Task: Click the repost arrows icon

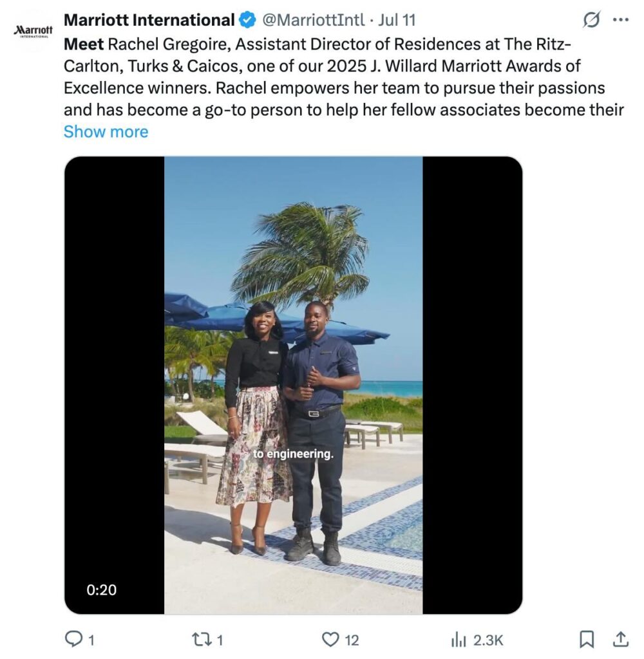Action: [202, 639]
